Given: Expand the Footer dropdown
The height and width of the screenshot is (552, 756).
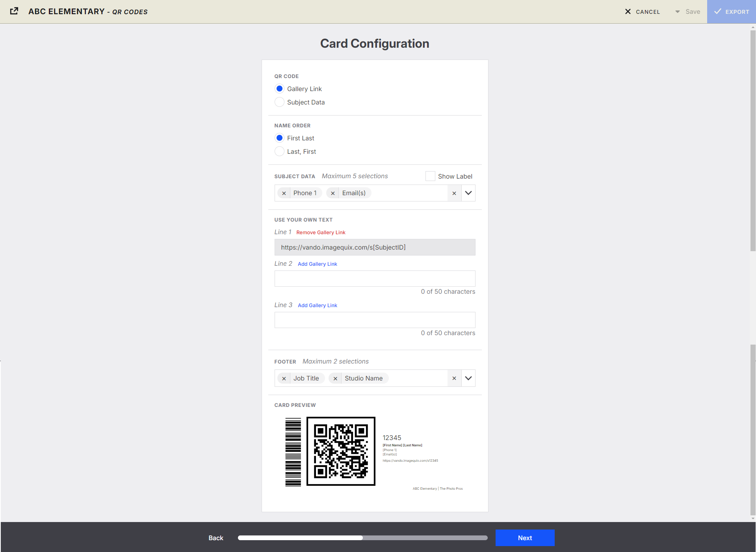Looking at the screenshot, I should (x=468, y=379).
